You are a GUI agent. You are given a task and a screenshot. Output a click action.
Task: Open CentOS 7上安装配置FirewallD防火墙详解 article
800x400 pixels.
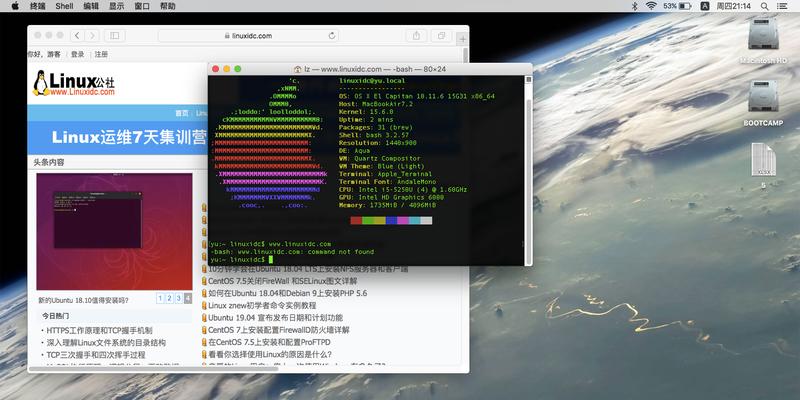[x=279, y=330]
